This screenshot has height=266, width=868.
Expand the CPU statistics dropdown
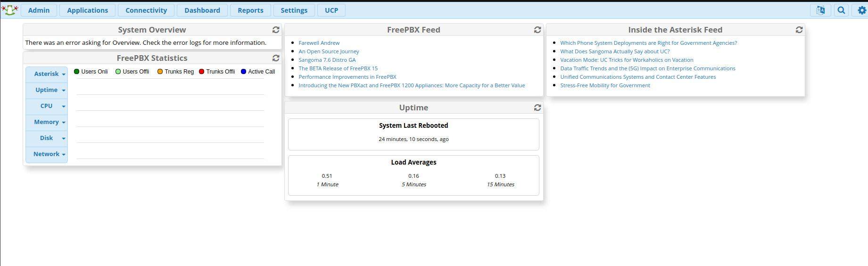pyautogui.click(x=47, y=106)
